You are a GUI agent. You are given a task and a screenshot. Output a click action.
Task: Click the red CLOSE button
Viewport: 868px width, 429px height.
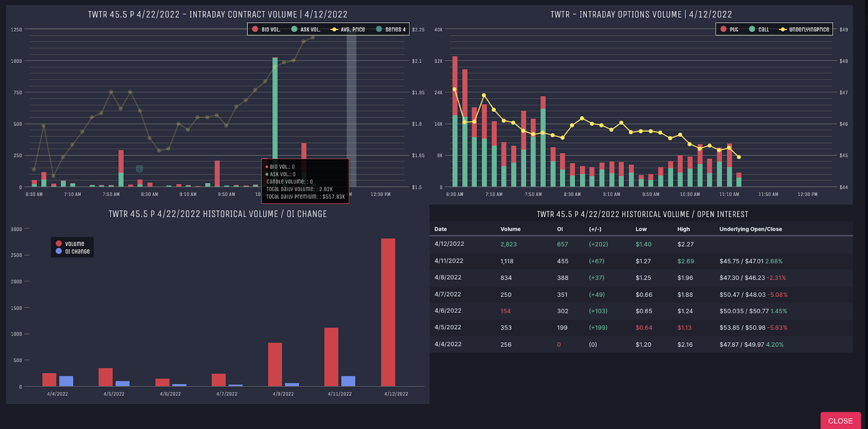coord(840,421)
